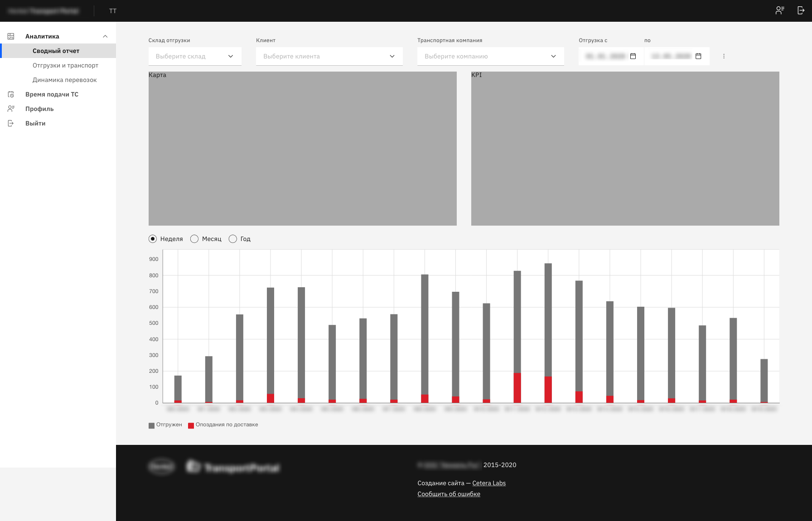Select the Неделя radio button
This screenshot has height=521, width=812.
click(153, 239)
